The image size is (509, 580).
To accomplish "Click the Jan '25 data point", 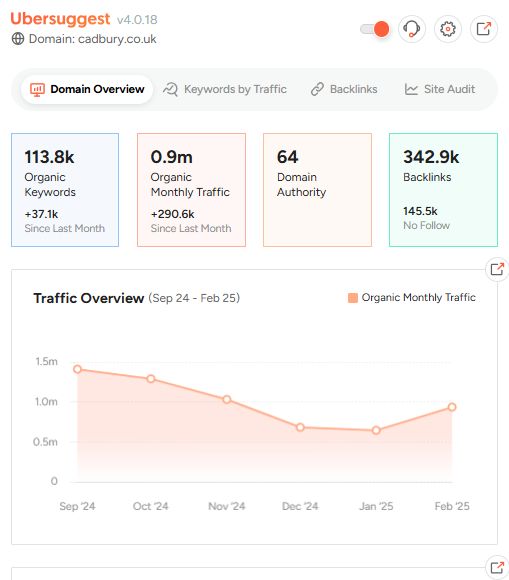I will coord(376,430).
